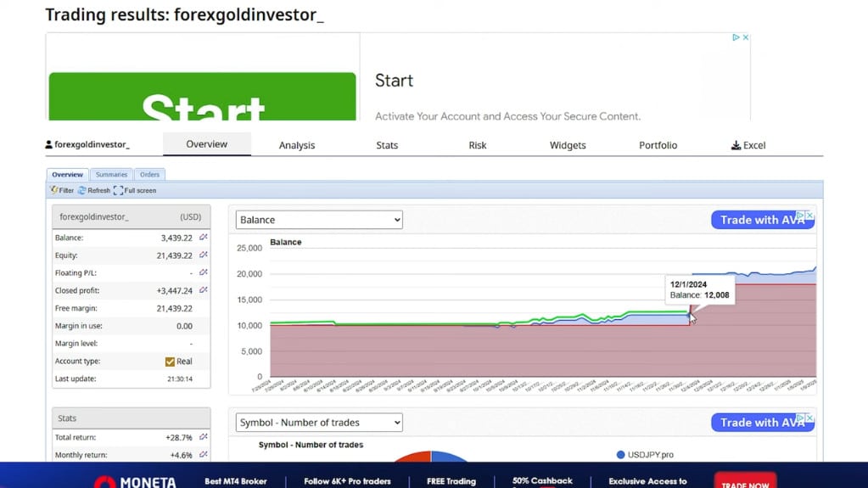Viewport: 868px width, 488px height.
Task: Click the icon beside Total return
Action: click(x=203, y=437)
